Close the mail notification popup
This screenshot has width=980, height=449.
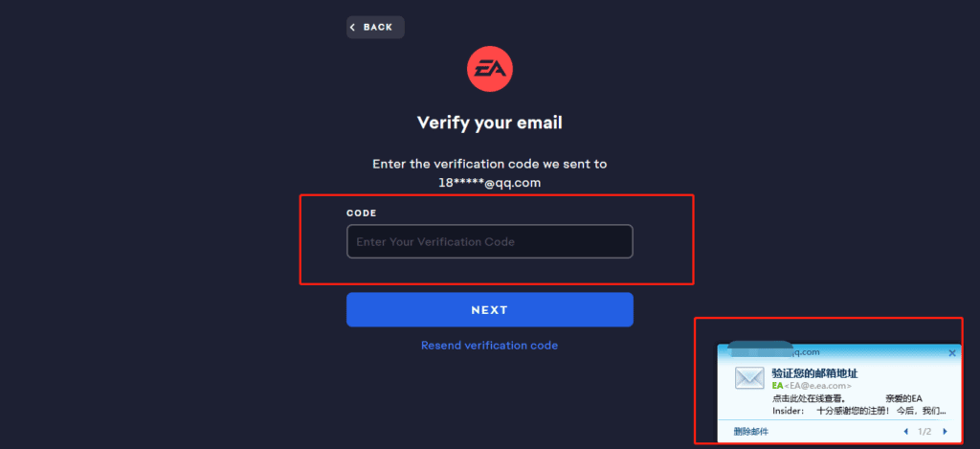tap(952, 353)
